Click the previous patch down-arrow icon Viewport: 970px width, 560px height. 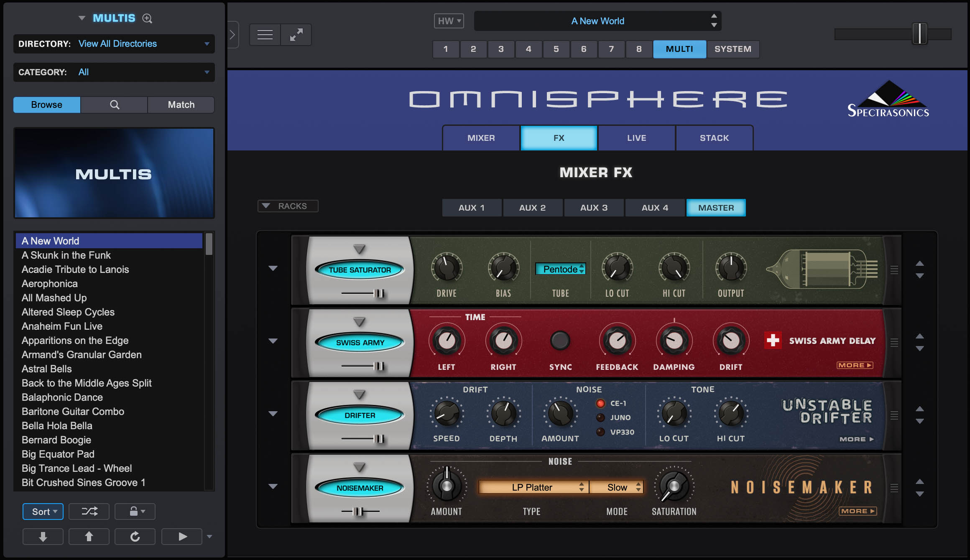pyautogui.click(x=43, y=536)
